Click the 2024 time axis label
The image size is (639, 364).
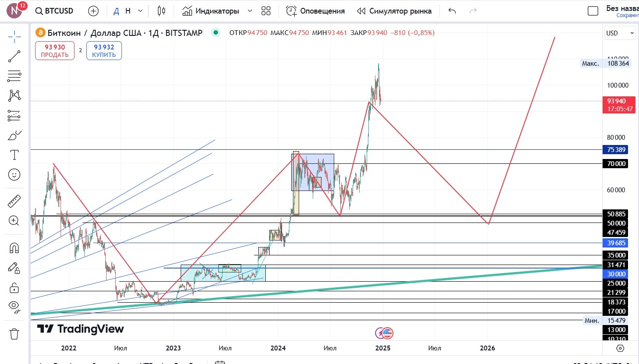tap(278, 348)
